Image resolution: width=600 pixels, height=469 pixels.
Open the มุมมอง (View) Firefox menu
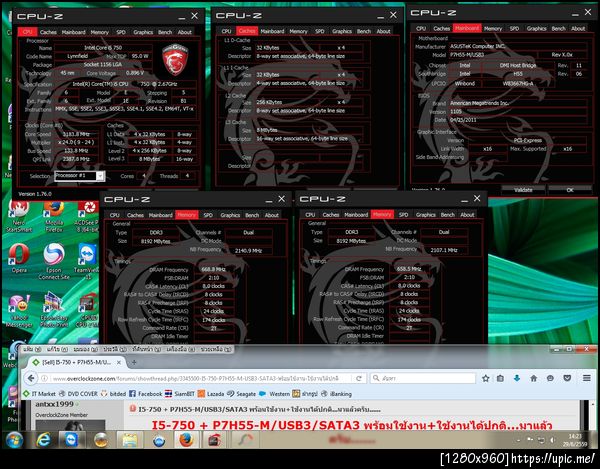86,349
